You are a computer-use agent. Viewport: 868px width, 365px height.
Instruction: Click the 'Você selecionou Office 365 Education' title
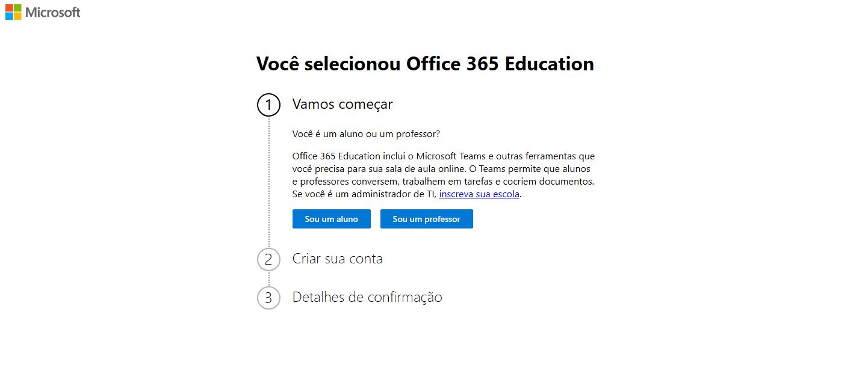pyautogui.click(x=426, y=63)
